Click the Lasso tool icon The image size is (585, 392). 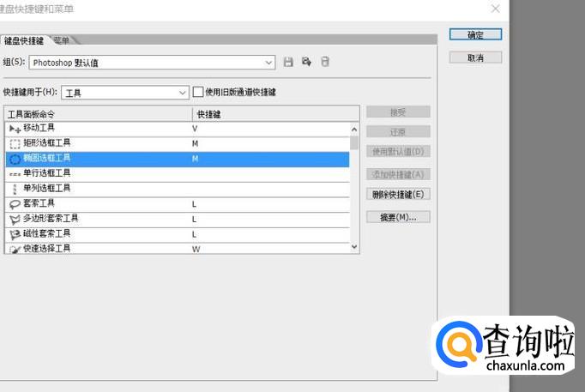click(x=15, y=204)
